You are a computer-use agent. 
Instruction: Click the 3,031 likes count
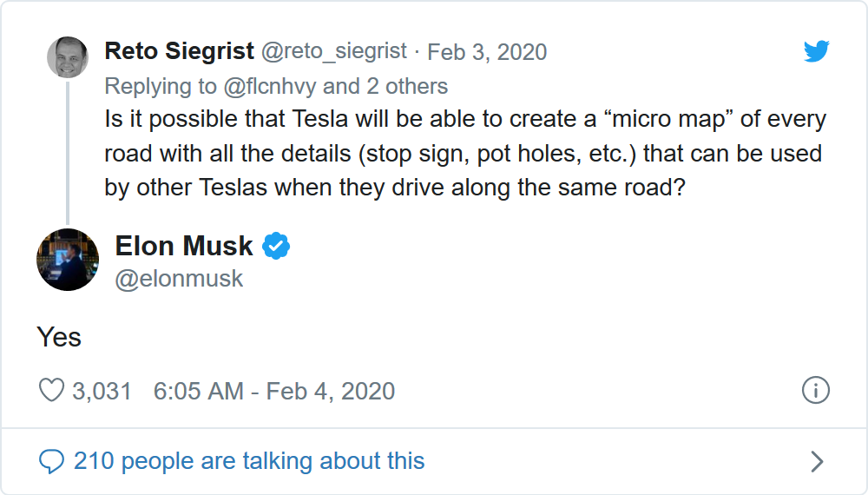(x=102, y=391)
